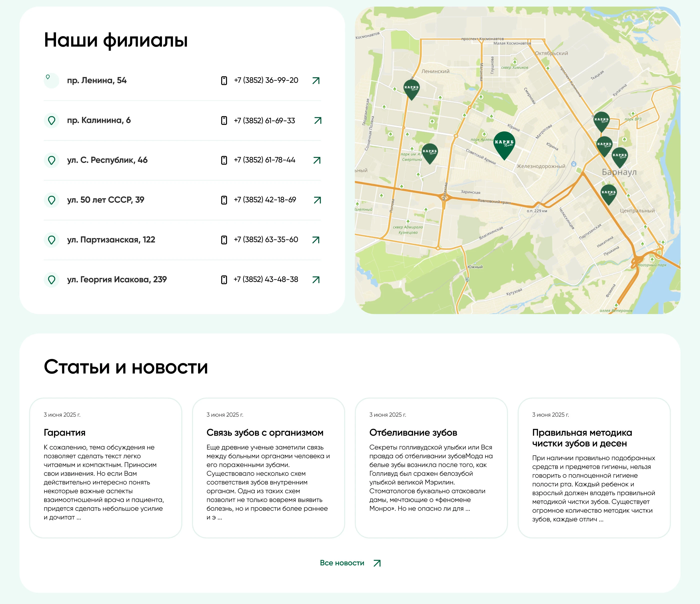This screenshot has height=604, width=700.
Task: Click the map pin for пр. Калинина, 6
Action: point(51,121)
